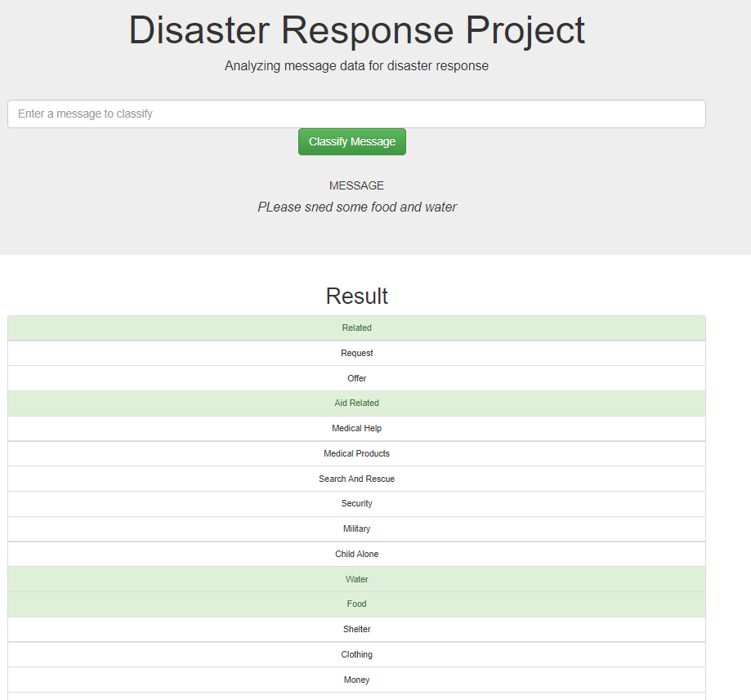Screen dimensions: 751x700
Task: Select the Money result row
Action: click(356, 680)
